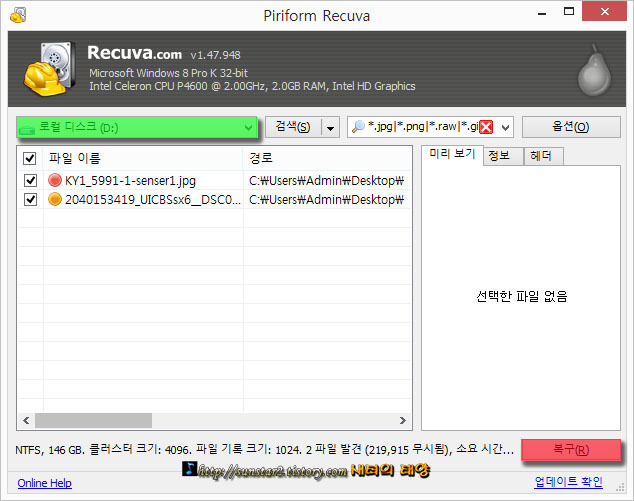Click the 검색(S) scan button

click(x=293, y=127)
